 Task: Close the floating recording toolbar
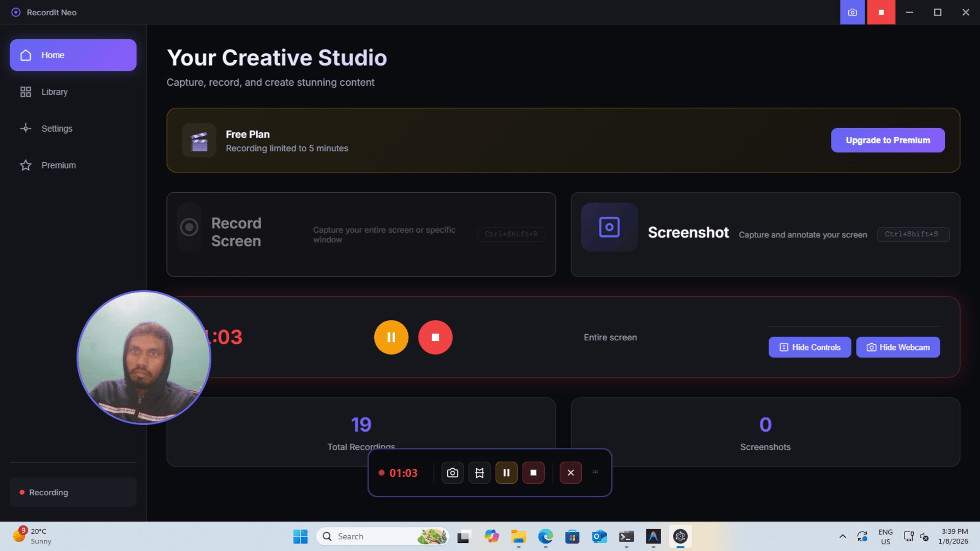click(571, 473)
